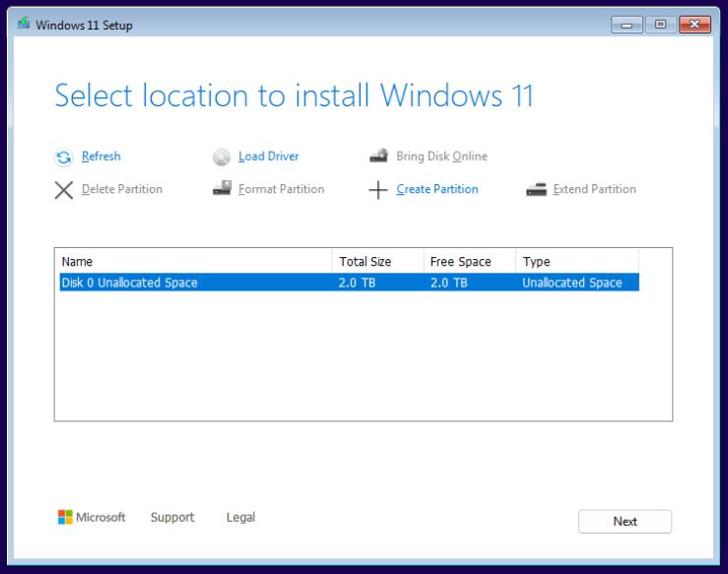Click the Windows 11 Setup title bar icon
Screen dimensions: 728x574
point(24,23)
